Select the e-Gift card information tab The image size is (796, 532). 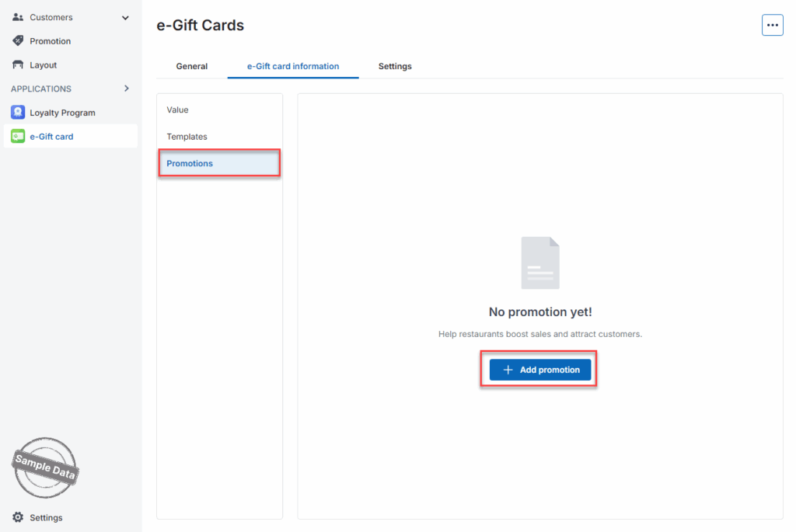coord(293,66)
